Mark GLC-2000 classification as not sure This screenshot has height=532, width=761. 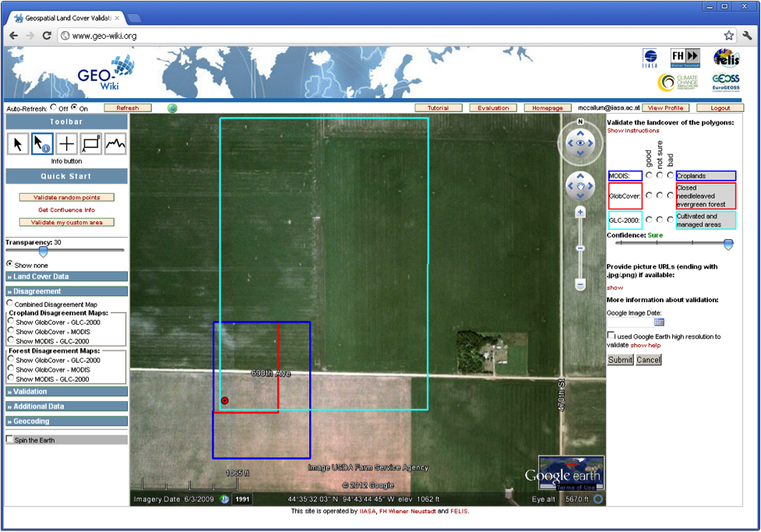click(660, 220)
